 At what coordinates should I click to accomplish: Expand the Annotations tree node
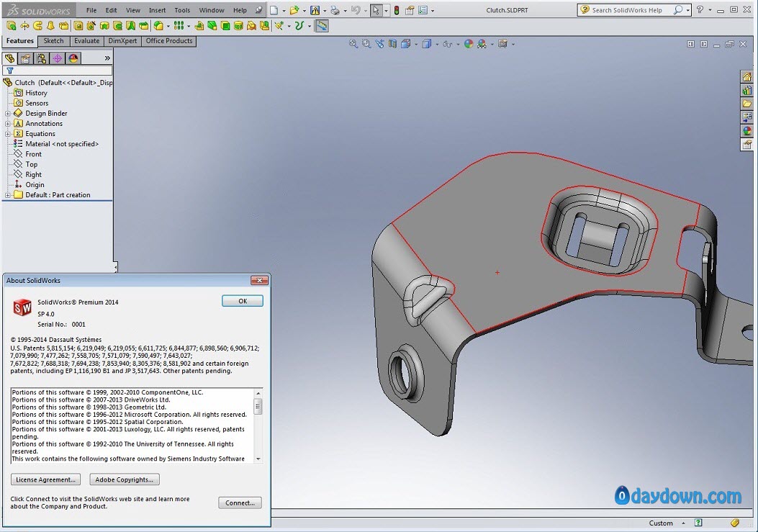coord(8,124)
